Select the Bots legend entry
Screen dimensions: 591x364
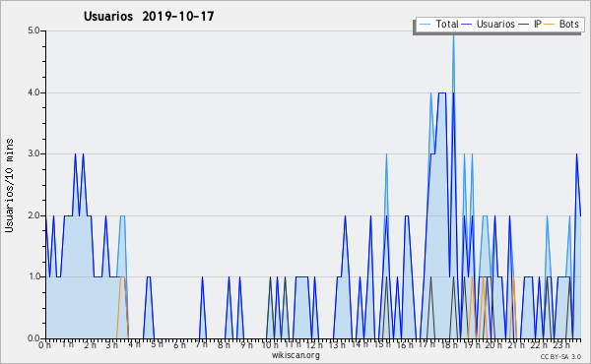pyautogui.click(x=561, y=24)
